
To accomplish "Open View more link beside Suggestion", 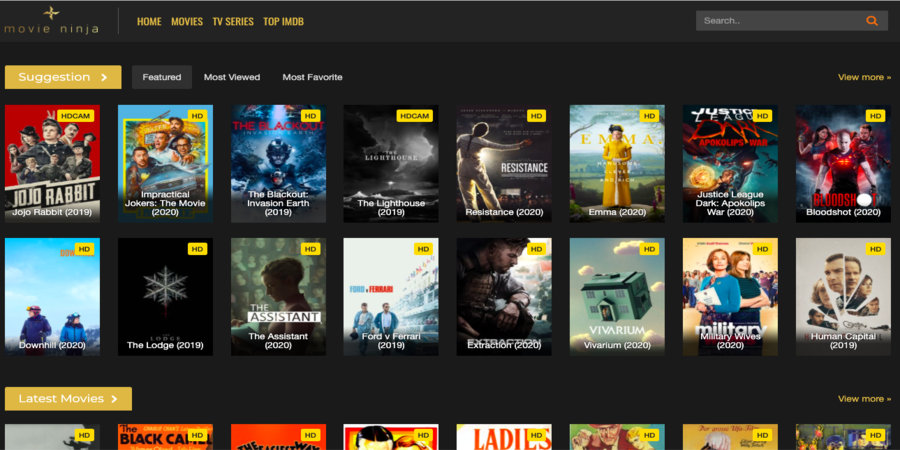I will [864, 77].
